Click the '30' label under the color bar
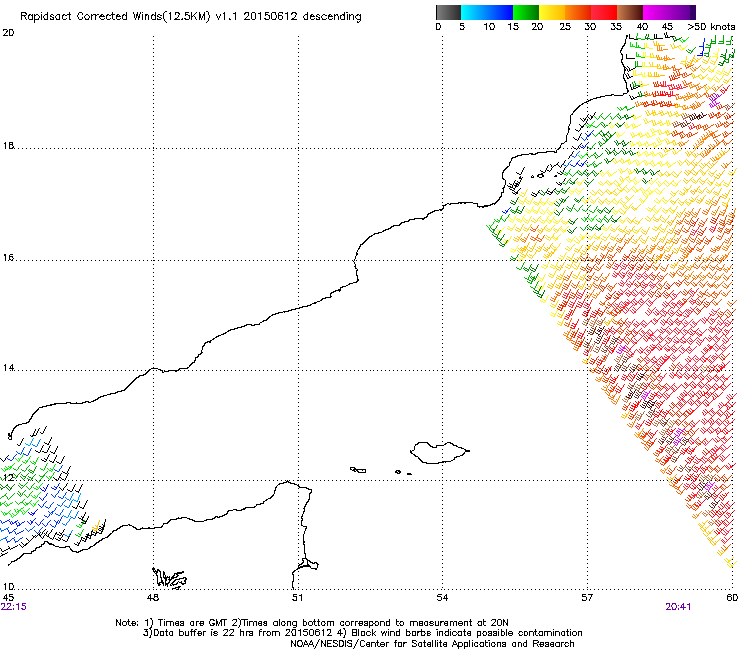The image size is (740, 650). pos(590,27)
